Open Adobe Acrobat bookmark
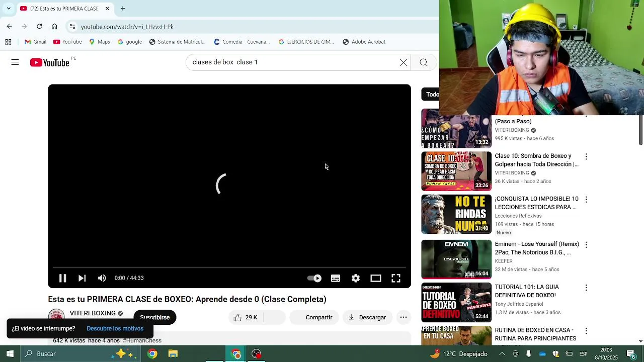This screenshot has width=644, height=362. pyautogui.click(x=364, y=42)
